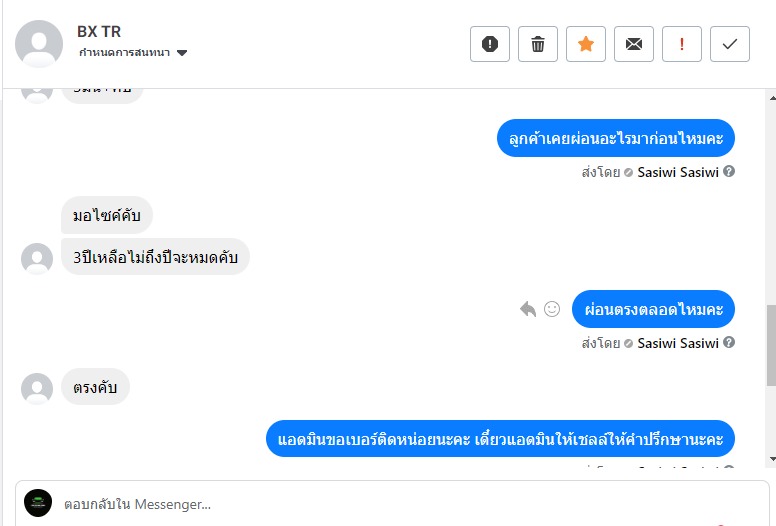Screen dimensions: 776x526
Task: Open the กำหนดการสนทนา dropdown arrow
Action: click(x=182, y=53)
